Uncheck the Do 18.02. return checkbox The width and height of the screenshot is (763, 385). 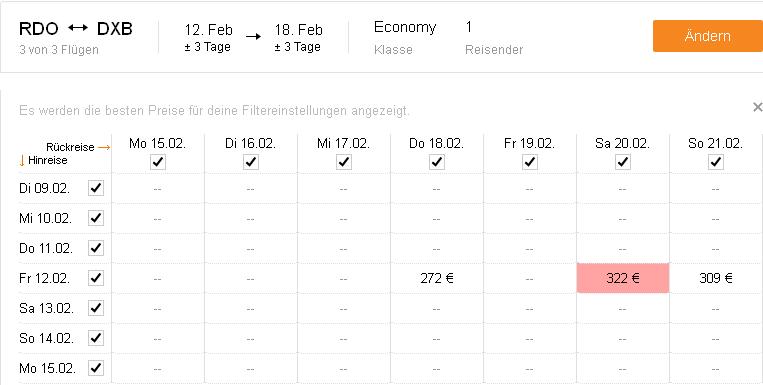pyautogui.click(x=437, y=162)
